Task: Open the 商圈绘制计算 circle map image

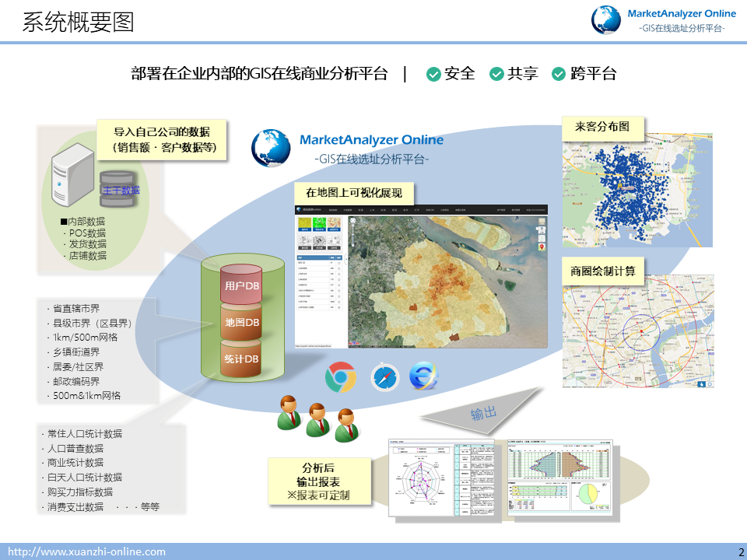Action: (638, 331)
